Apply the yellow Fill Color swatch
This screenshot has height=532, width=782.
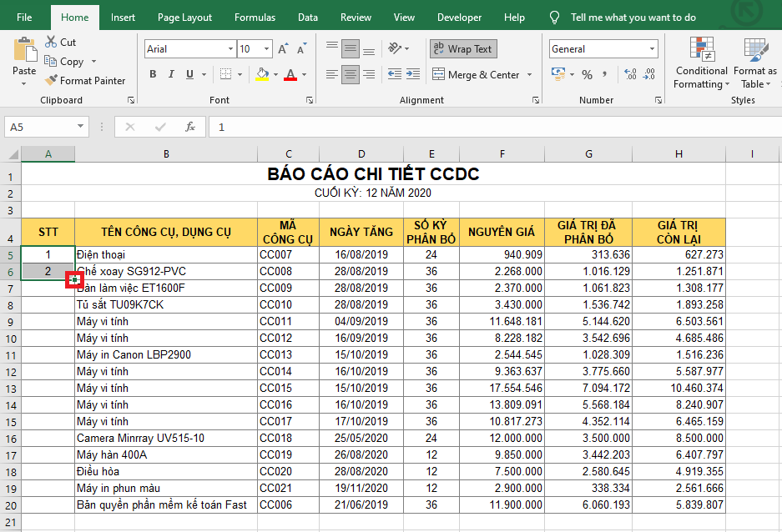(262, 75)
